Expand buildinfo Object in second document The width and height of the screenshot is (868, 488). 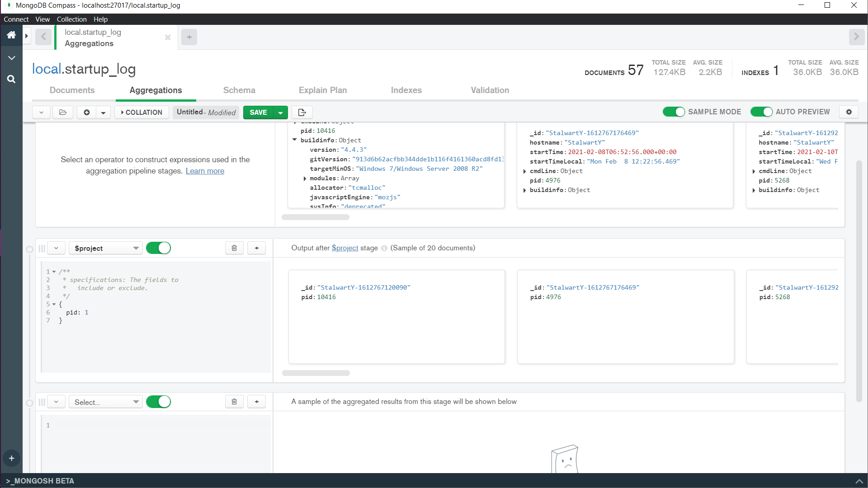(524, 190)
